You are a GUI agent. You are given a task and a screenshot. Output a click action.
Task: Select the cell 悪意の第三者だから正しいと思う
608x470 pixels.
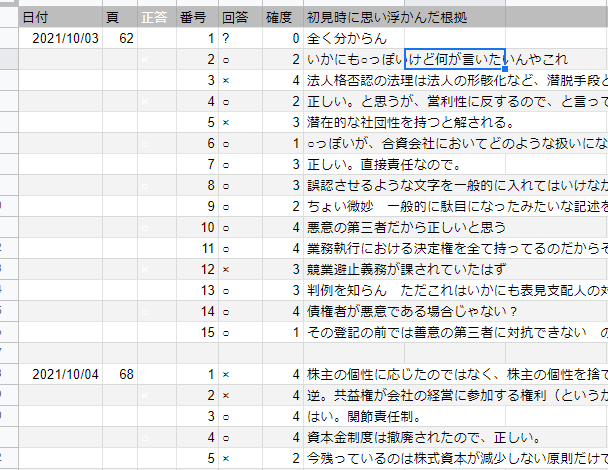[x=354, y=227]
